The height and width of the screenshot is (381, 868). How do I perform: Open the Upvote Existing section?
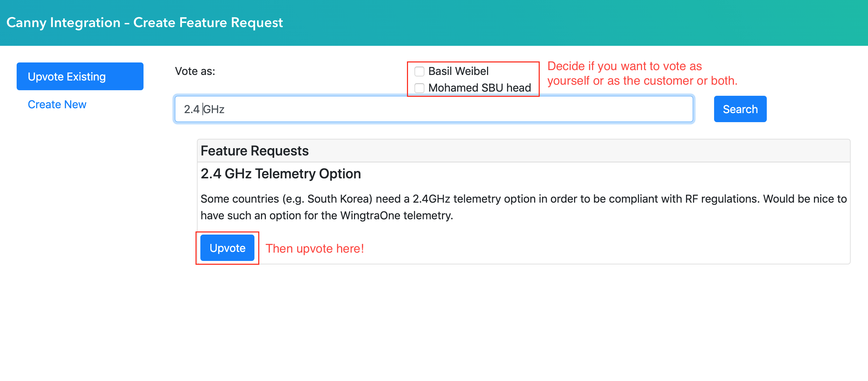[80, 76]
